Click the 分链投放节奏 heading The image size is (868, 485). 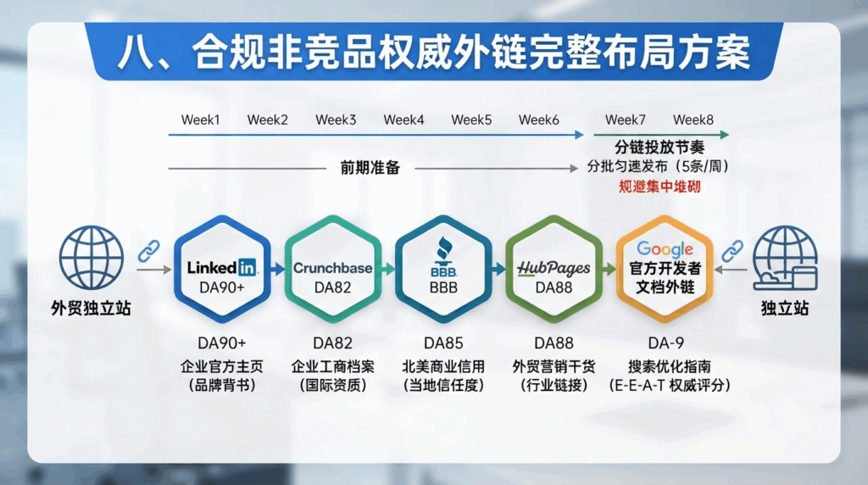pyautogui.click(x=659, y=148)
